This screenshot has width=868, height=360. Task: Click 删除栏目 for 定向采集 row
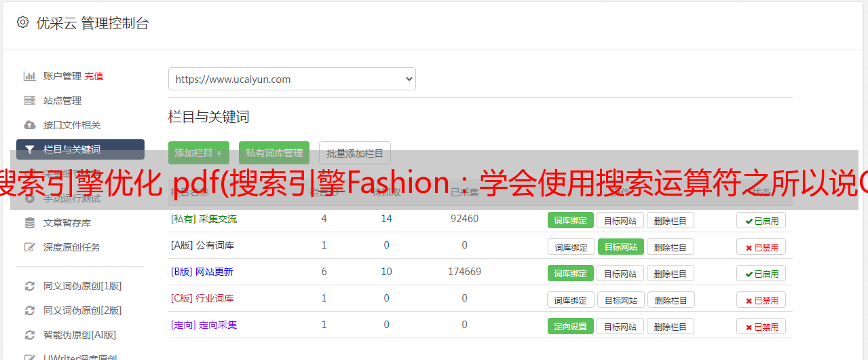[671, 326]
